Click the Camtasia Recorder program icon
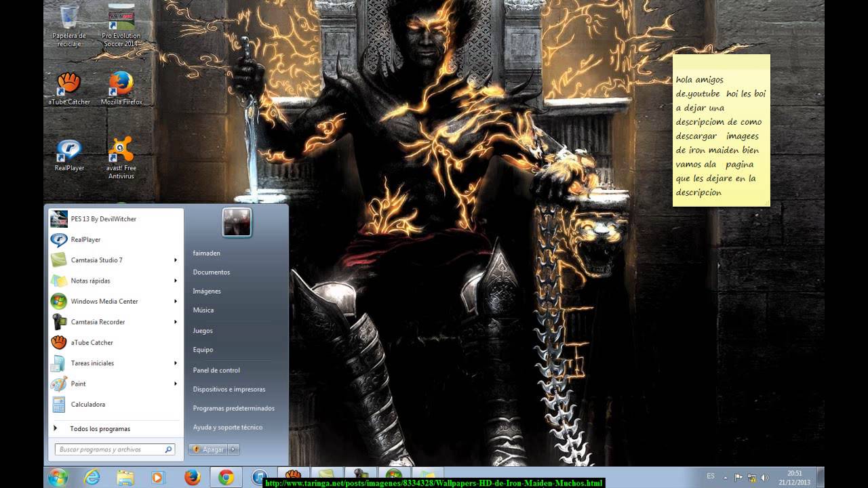This screenshot has width=868, height=488. coord(59,322)
